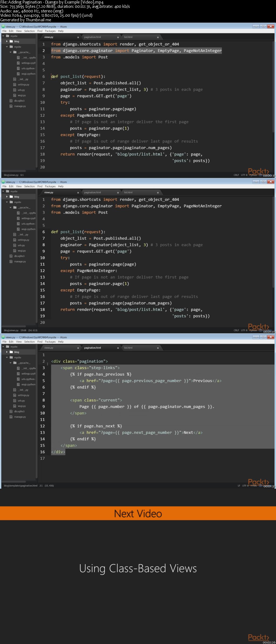
Task: Collapse root mysite project in top window tree
Action: (x=3, y=36)
